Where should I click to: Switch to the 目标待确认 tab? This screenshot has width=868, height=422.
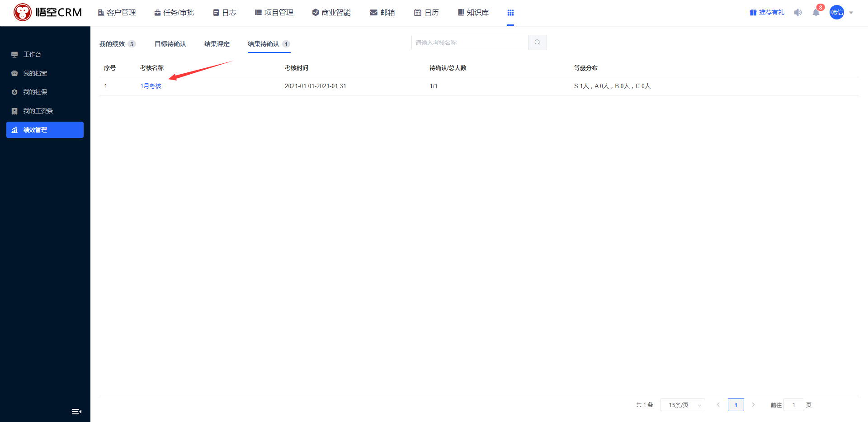click(x=170, y=44)
